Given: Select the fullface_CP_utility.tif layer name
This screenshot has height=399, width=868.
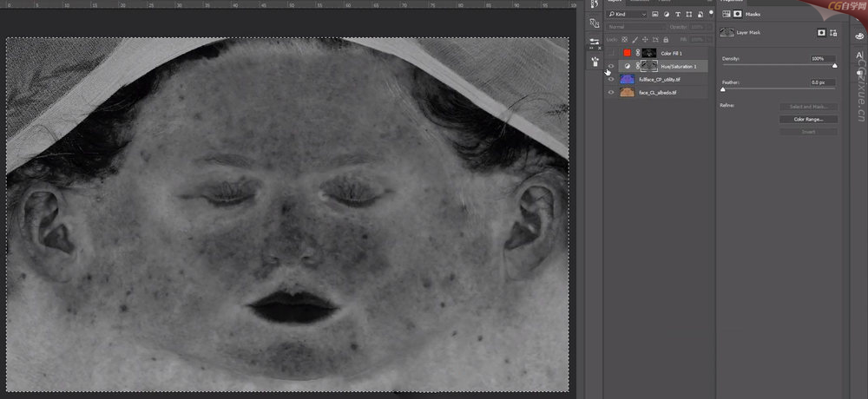Looking at the screenshot, I should 660,80.
